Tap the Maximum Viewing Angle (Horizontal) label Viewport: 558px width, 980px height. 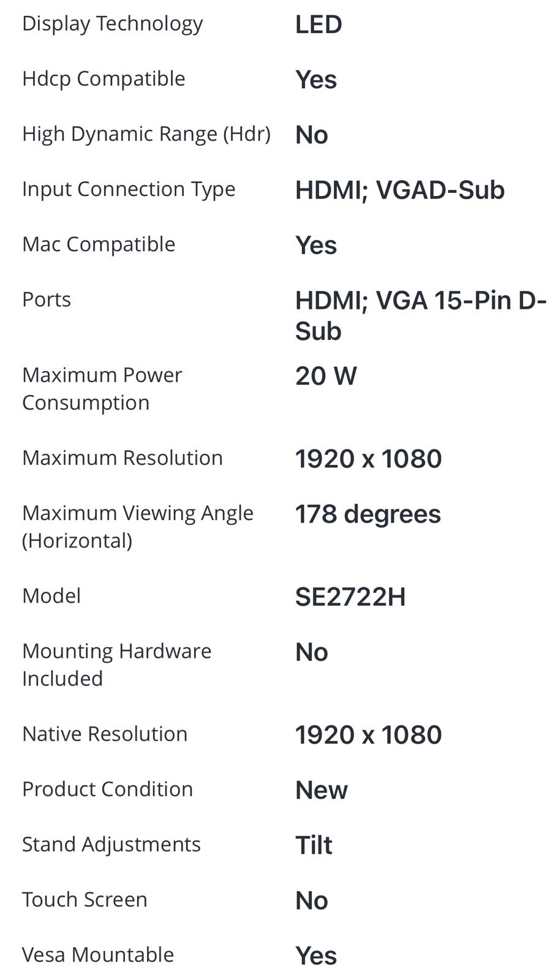tap(137, 527)
